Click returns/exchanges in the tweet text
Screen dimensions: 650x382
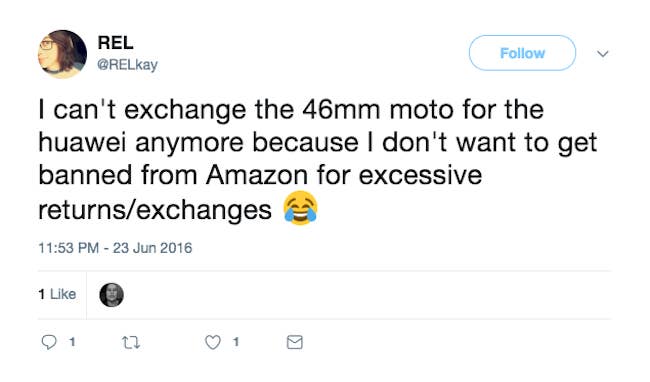pyautogui.click(x=155, y=210)
